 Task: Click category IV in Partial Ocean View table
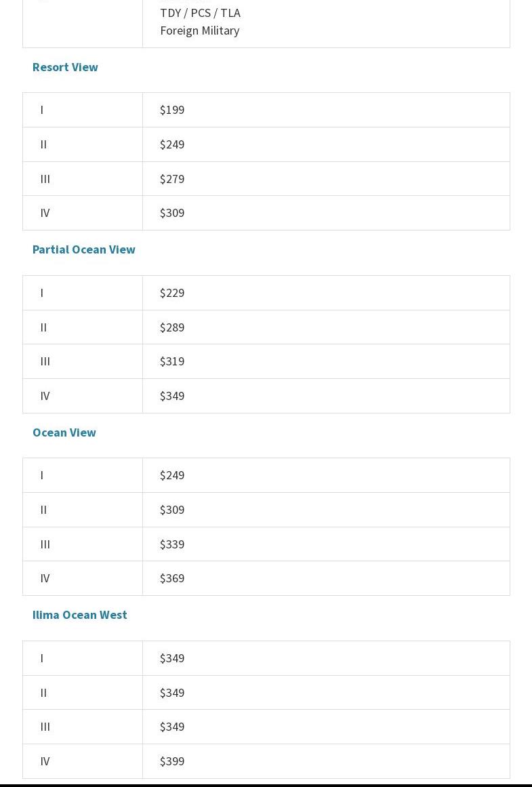[x=45, y=396]
